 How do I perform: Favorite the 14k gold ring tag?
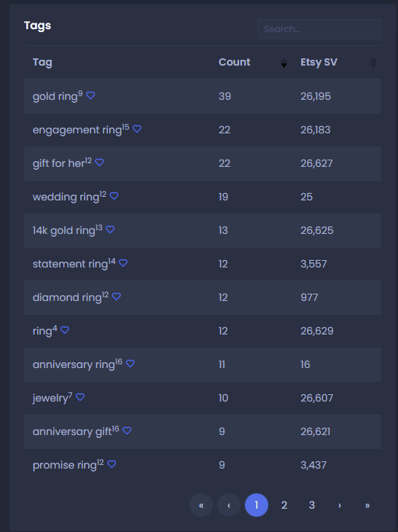tap(110, 230)
